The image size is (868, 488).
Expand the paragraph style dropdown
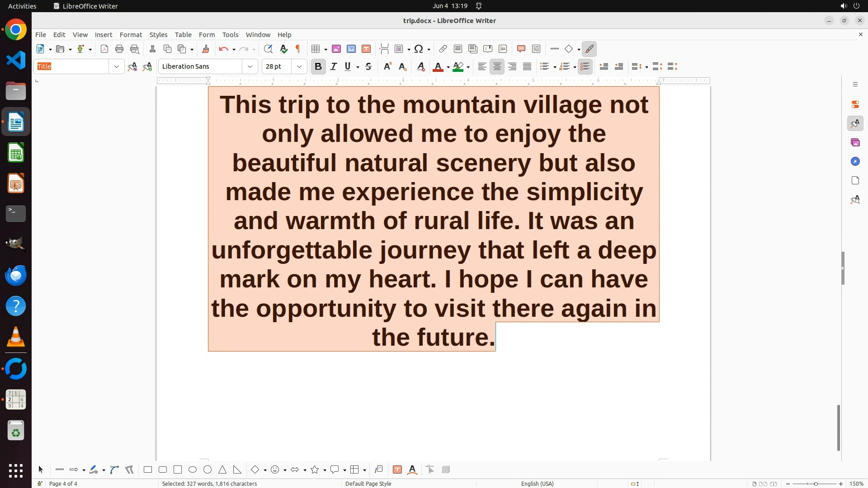tap(117, 67)
